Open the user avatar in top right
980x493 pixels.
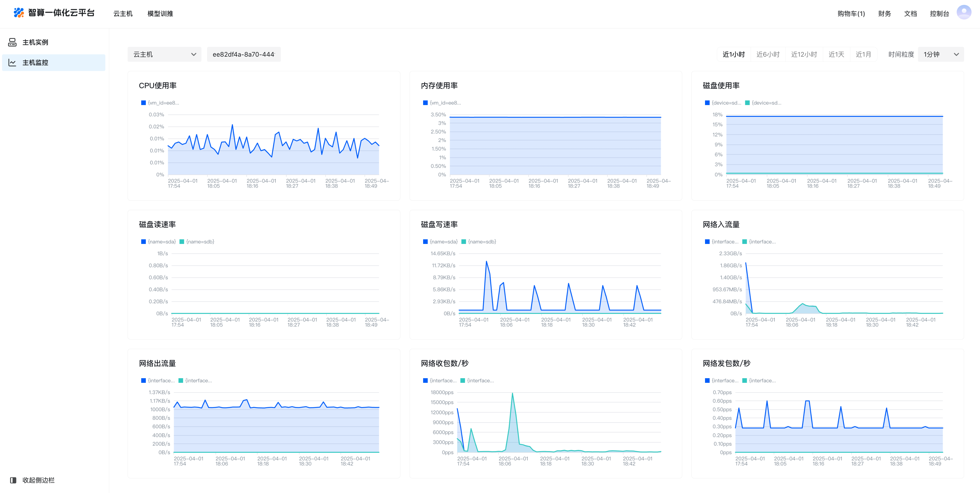pos(964,12)
